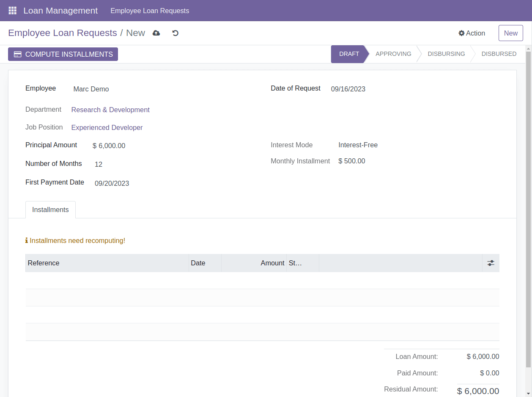Image resolution: width=532 pixels, height=397 pixels.
Task: Switch to the Installments tab
Action: [x=50, y=210]
